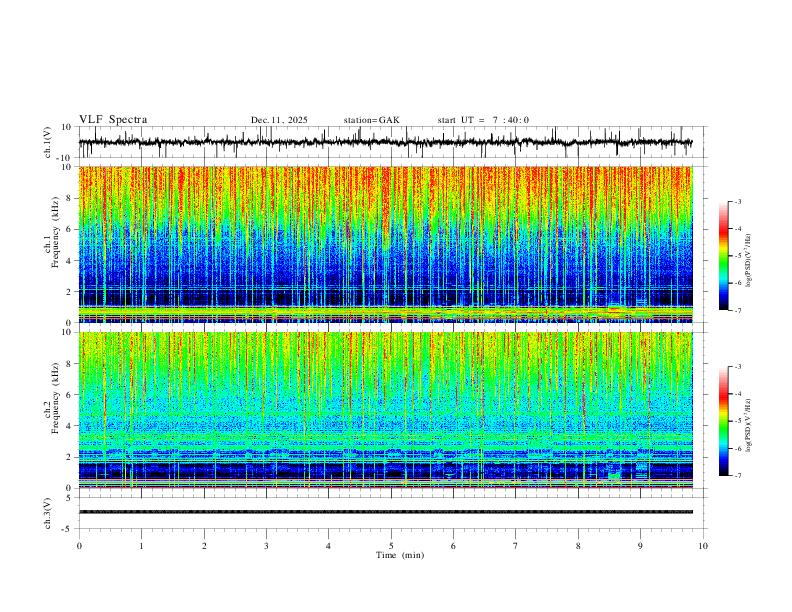Click the ch.2 "log(PSD)" color bar label
The width and height of the screenshot is (792, 612).
tap(749, 426)
